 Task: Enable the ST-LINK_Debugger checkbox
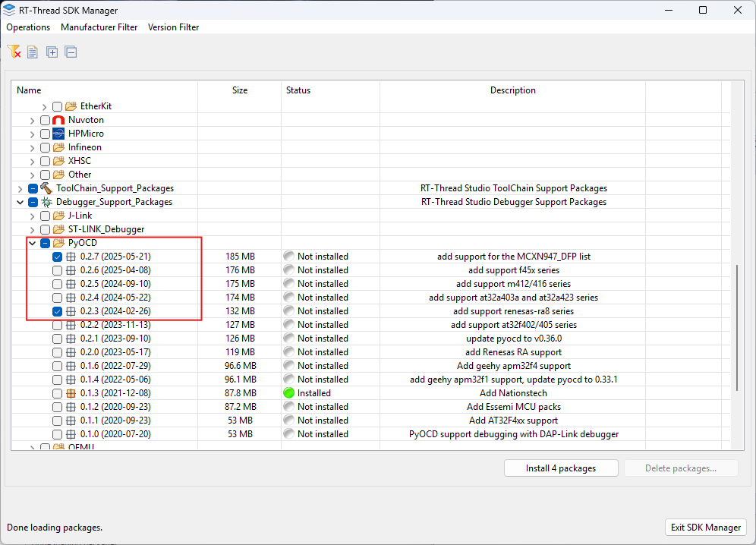46,229
